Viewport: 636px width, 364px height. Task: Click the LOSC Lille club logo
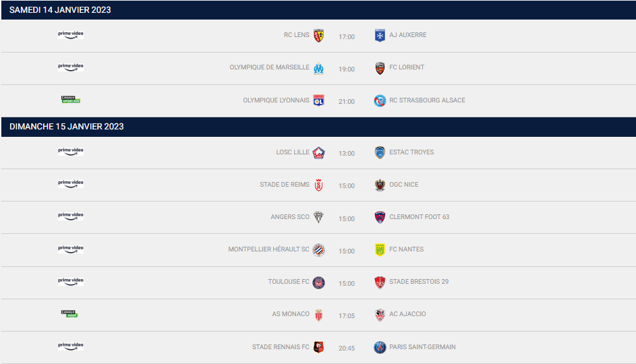pos(319,153)
